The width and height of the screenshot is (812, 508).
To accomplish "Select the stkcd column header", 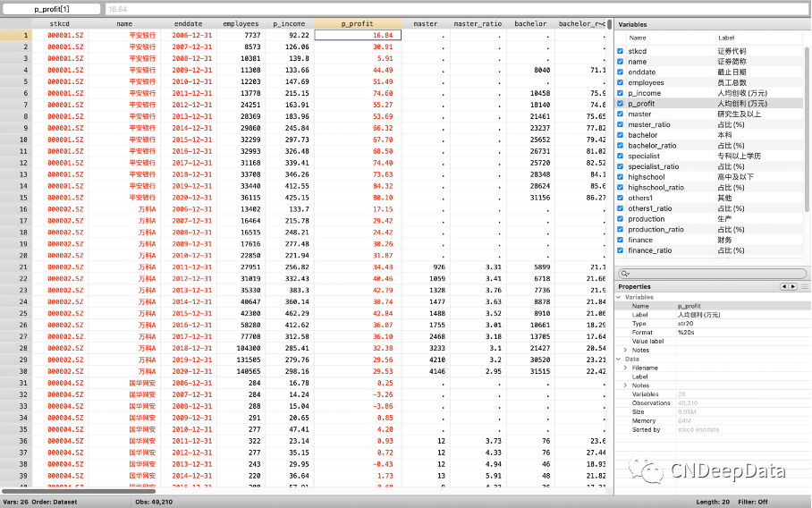I will tap(60, 24).
